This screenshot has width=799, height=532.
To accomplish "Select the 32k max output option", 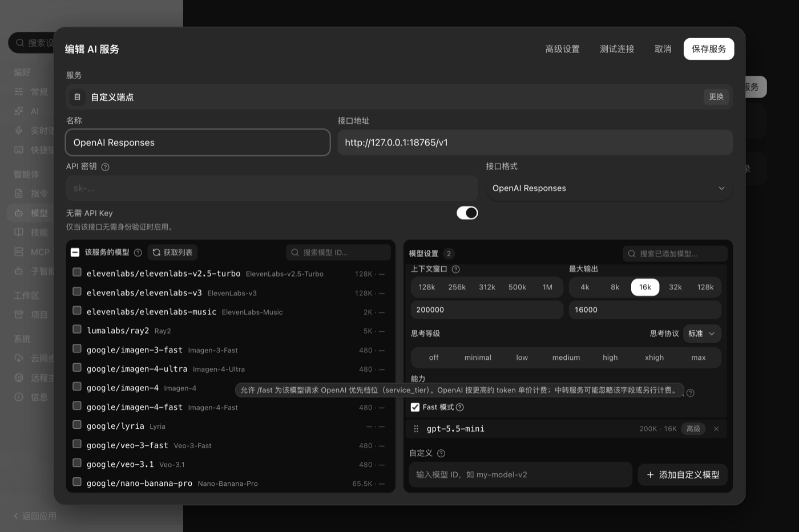I will click(x=675, y=287).
